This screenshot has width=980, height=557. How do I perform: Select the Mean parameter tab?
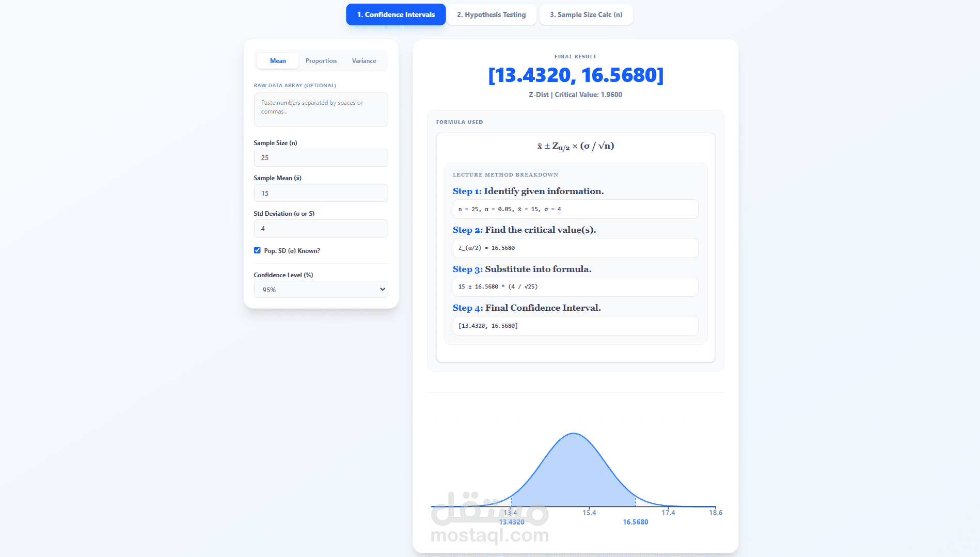tap(278, 61)
